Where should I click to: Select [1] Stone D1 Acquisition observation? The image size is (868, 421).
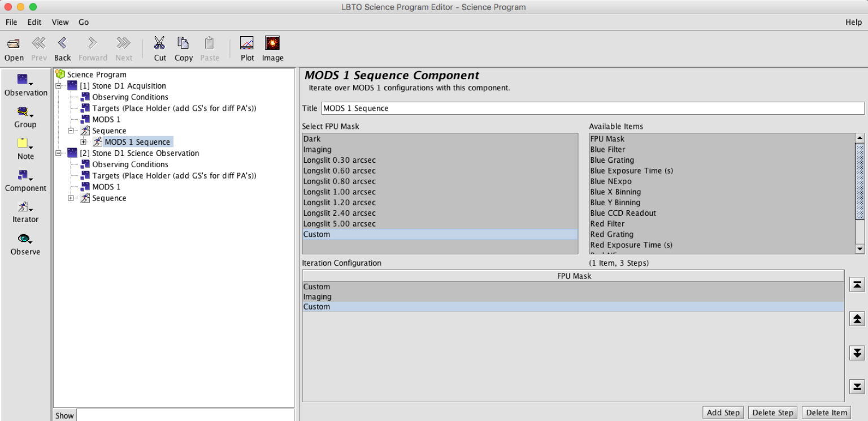click(x=123, y=86)
